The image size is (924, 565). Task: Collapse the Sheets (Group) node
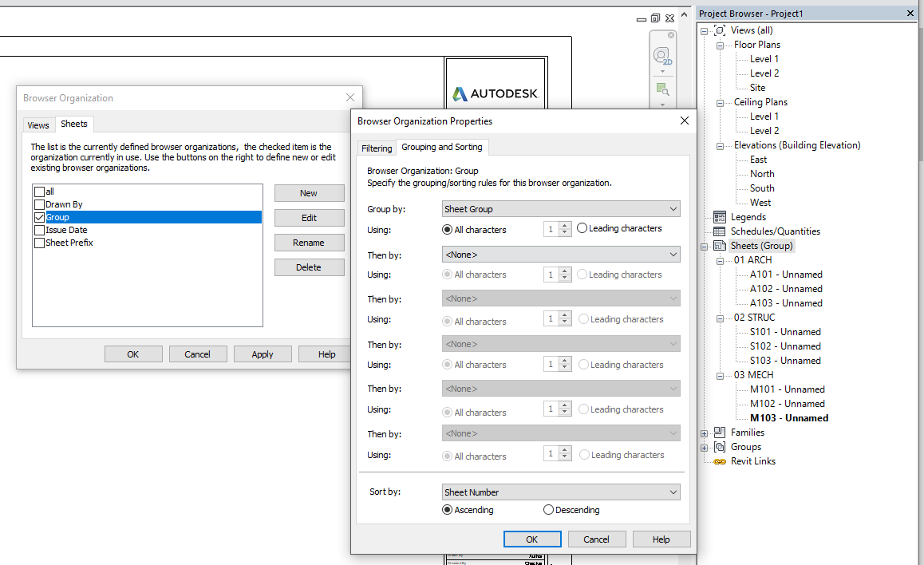point(705,247)
